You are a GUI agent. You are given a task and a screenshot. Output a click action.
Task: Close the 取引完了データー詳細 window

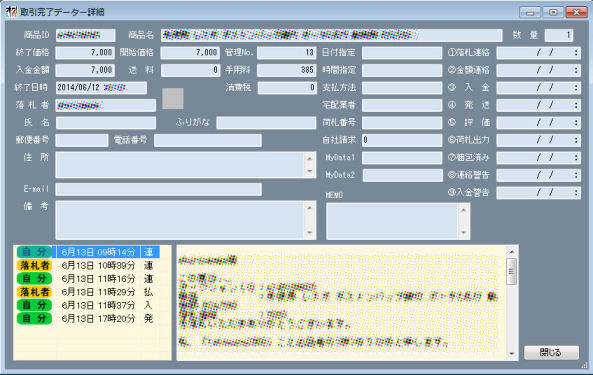576,12
